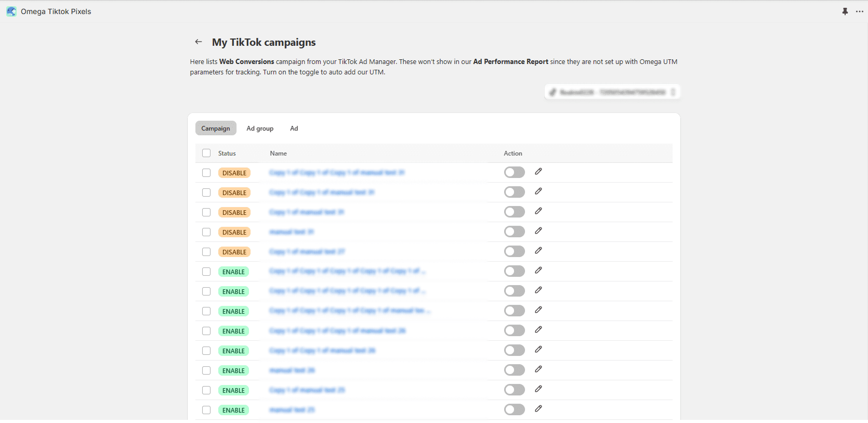Open the three-dot more options menu
Viewport: 868px width, 423px height.
(x=860, y=11)
